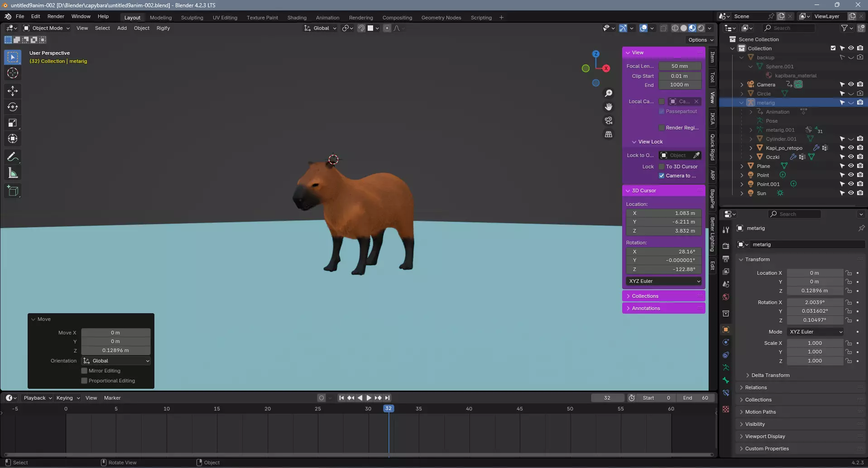The image size is (868, 468).
Task: Open Orientation Global dropdown in Move panel
Action: tap(116, 361)
